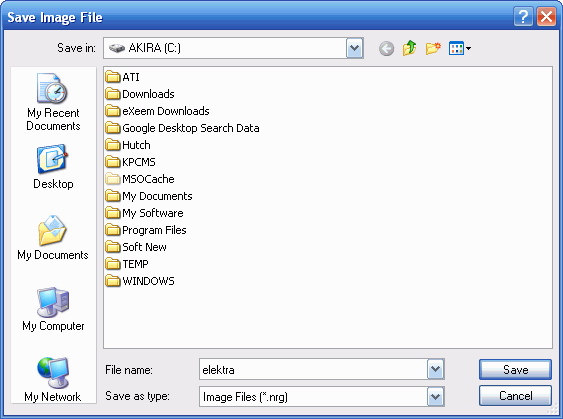The width and height of the screenshot is (563, 419).
Task: Select My Computer in places bar
Action: pos(53,309)
